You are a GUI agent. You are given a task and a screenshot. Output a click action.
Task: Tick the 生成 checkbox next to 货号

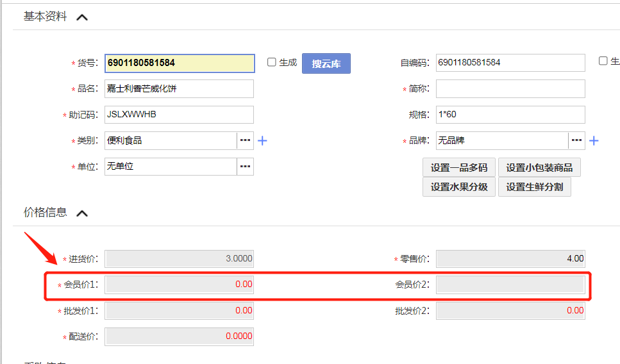coord(272,62)
